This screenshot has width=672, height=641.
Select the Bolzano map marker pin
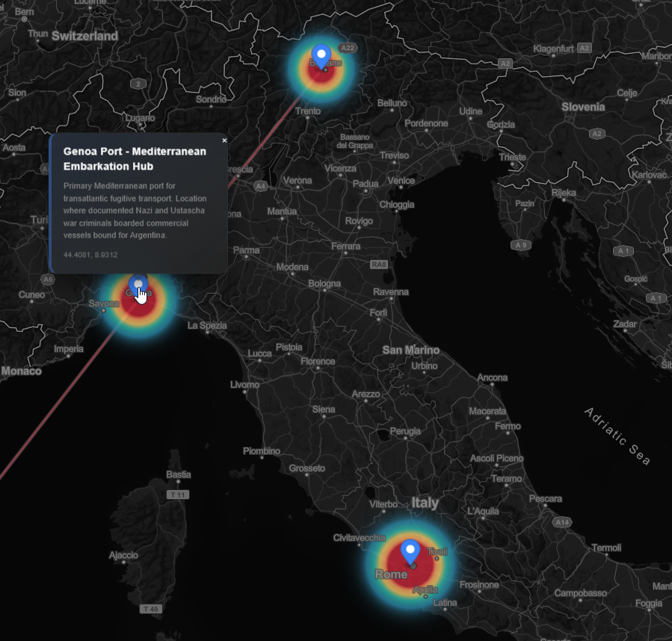(320, 54)
